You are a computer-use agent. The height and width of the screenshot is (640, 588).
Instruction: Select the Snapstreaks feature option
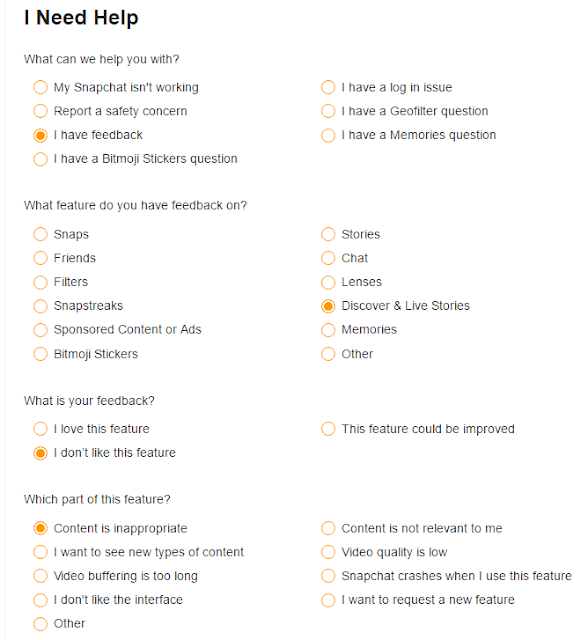pos(40,306)
